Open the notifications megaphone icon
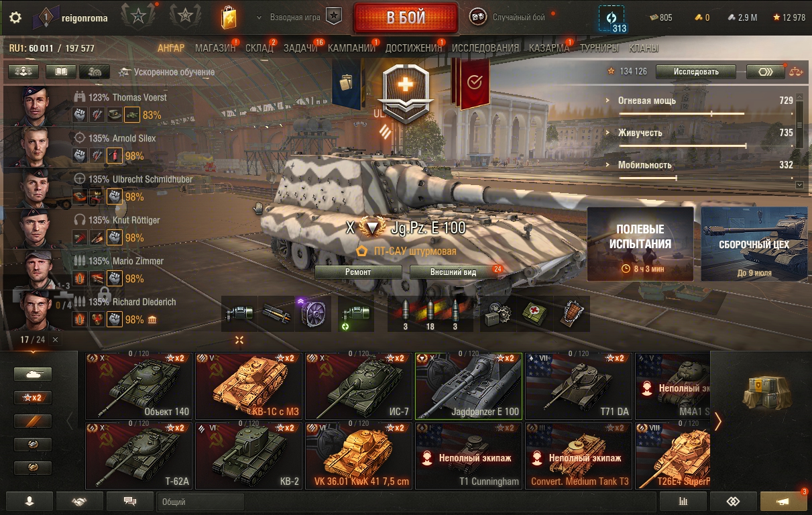Viewport: 812px width, 515px height. [x=783, y=501]
